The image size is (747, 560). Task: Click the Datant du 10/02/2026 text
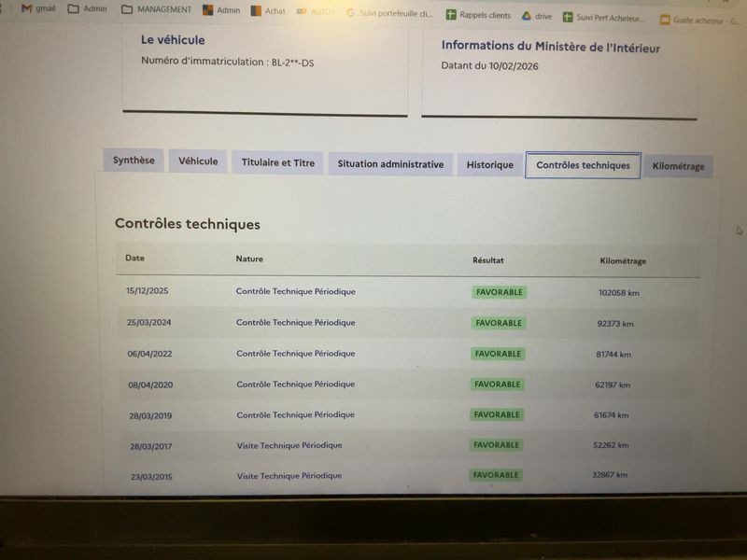tap(489, 65)
